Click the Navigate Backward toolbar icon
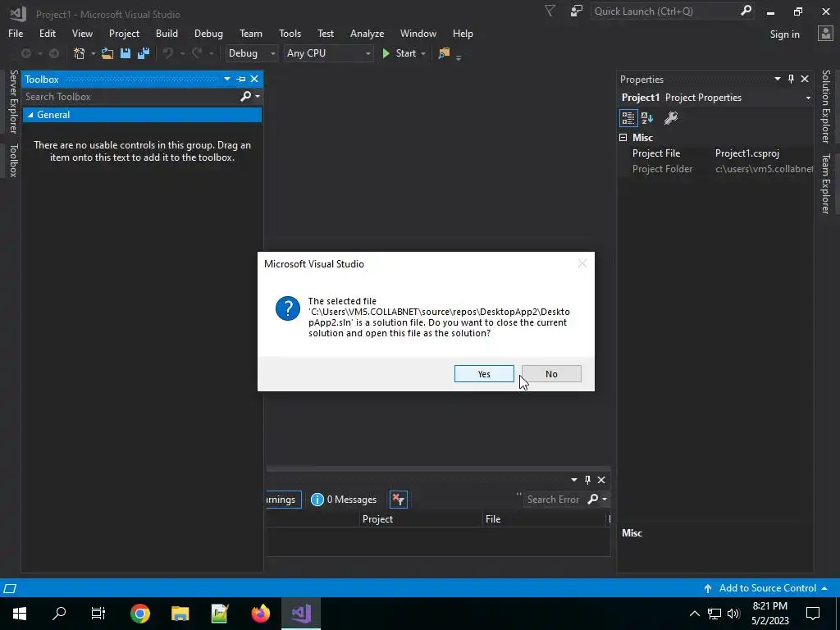Viewport: 840px width, 630px height. pyautogui.click(x=25, y=53)
